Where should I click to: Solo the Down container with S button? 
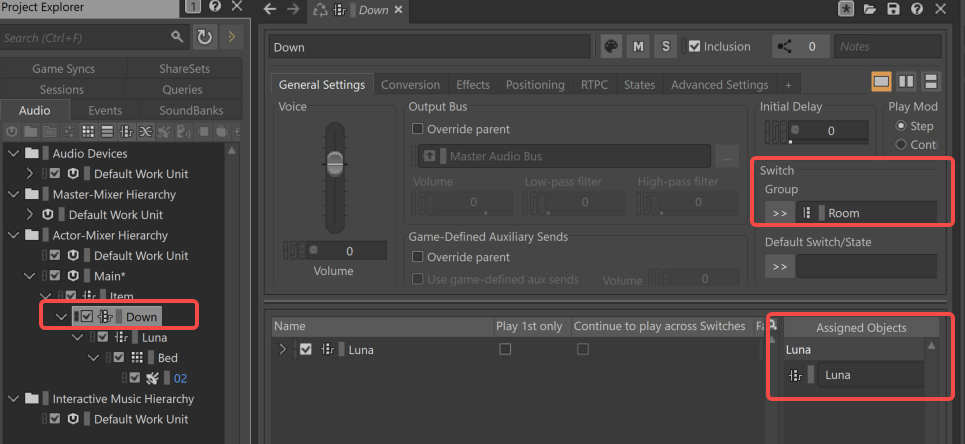pos(664,46)
